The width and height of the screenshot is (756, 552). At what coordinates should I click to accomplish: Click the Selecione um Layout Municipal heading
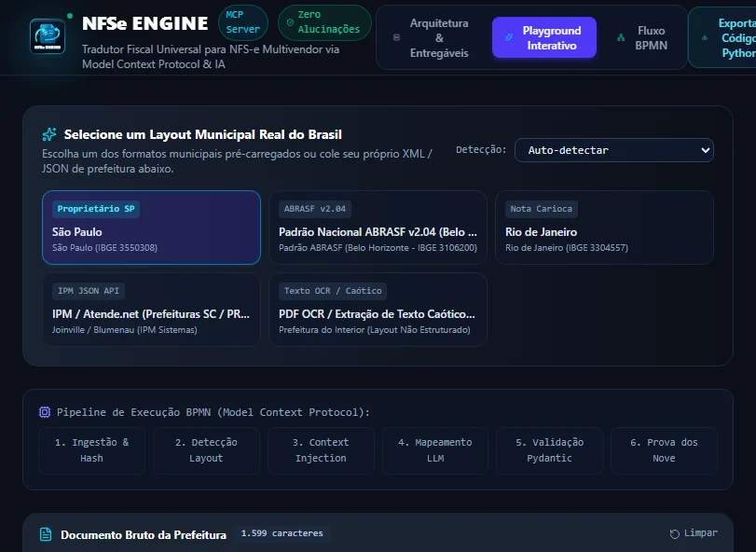pyautogui.click(x=203, y=134)
